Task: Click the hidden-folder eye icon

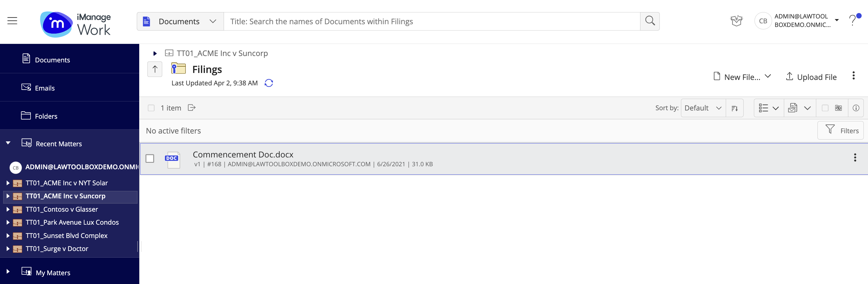Action: tap(838, 108)
